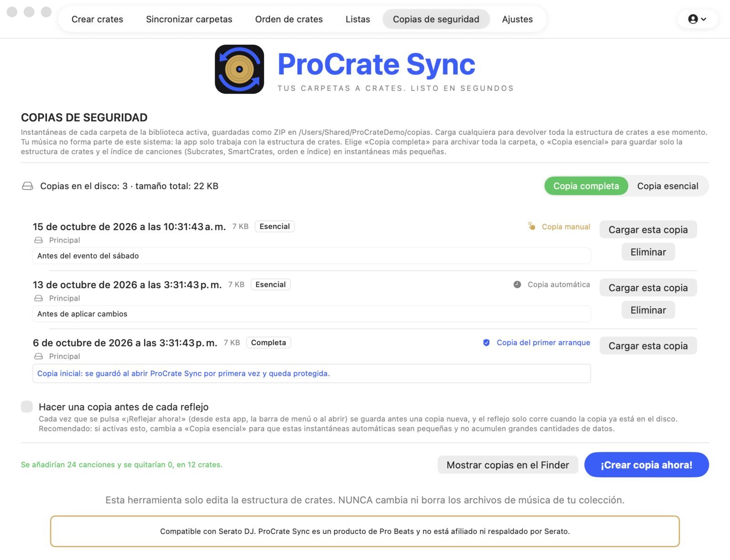Click the drive icon under the 6 de octubre backup

pyautogui.click(x=39, y=356)
